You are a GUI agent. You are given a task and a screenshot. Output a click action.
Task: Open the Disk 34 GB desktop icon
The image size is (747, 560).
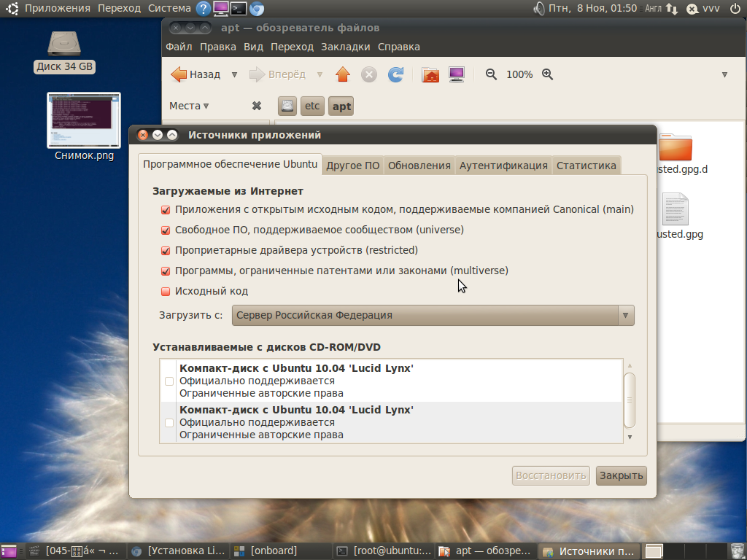point(64,52)
